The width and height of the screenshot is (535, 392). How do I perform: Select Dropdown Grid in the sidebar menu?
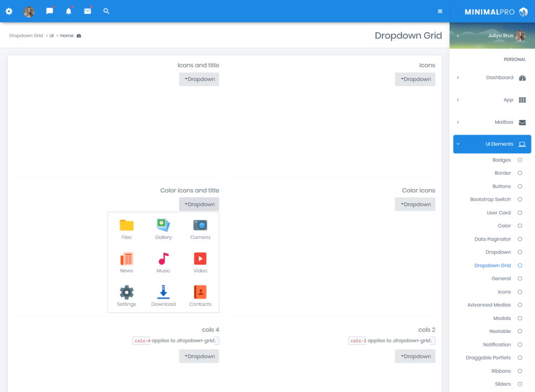[492, 265]
